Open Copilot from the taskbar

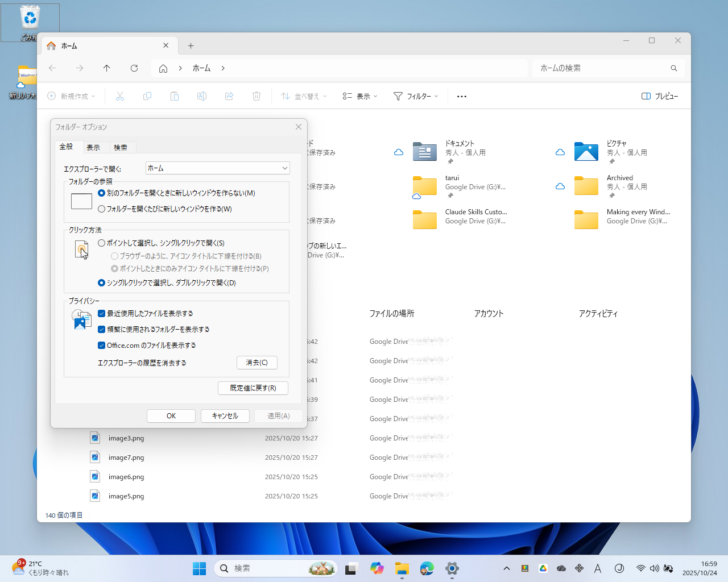(x=377, y=568)
